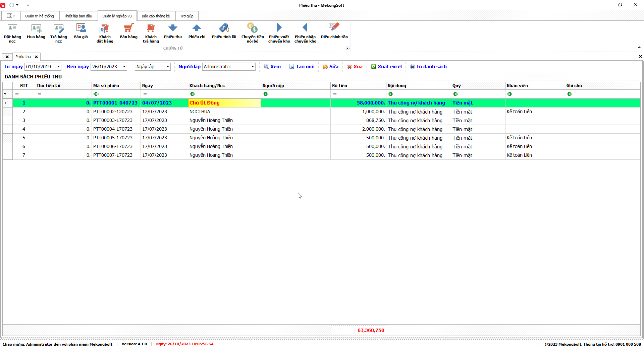Collapse the ribbon using the chevron arrow
Image resolution: width=644 pixels, height=348 pixels.
click(x=639, y=48)
